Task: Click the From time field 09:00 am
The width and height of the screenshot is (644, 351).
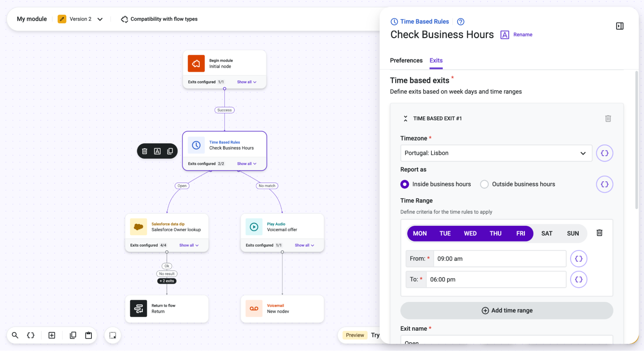Action: click(500, 258)
